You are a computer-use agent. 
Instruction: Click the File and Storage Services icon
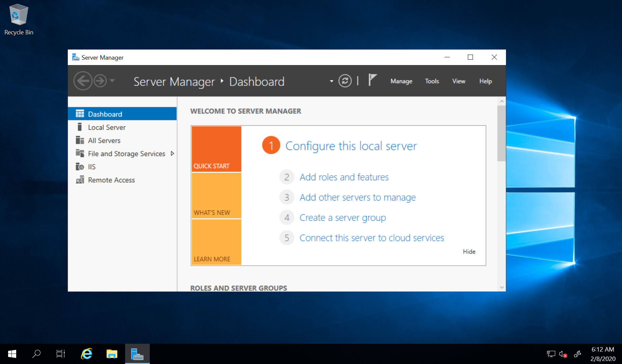click(x=80, y=153)
